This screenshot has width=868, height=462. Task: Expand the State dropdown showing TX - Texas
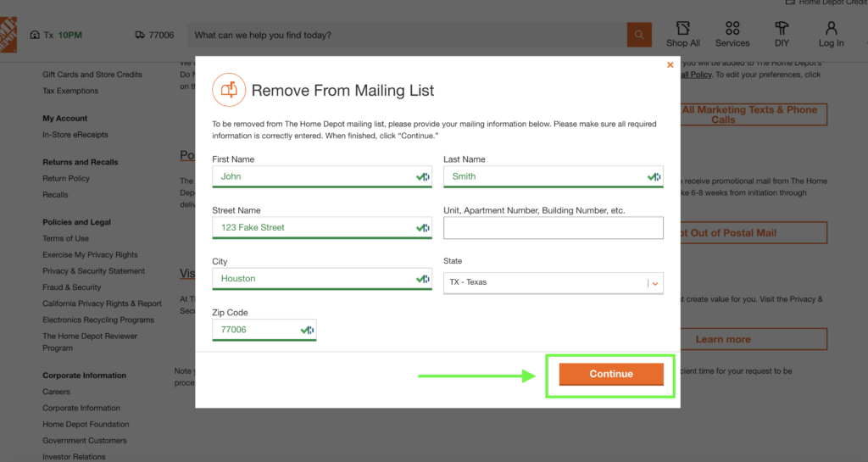point(553,282)
